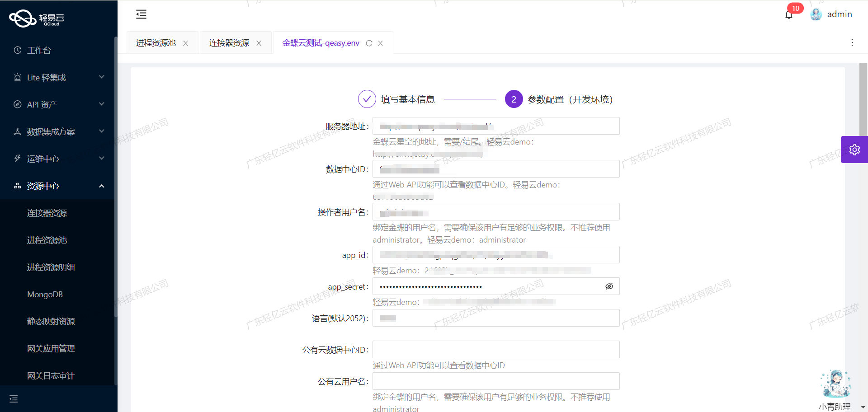This screenshot has height=412, width=868.
Task: Click the app_id input field
Action: (496, 255)
